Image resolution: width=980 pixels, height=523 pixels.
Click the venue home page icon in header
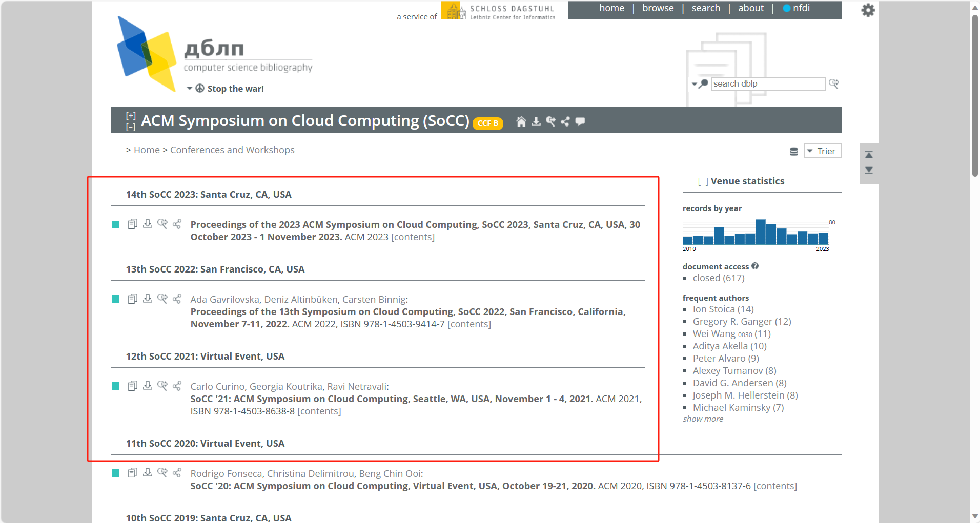(x=521, y=121)
